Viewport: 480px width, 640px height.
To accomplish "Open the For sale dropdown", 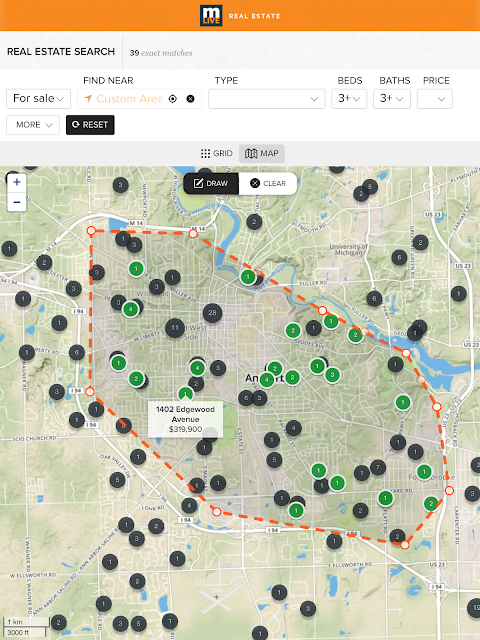I will (38, 99).
